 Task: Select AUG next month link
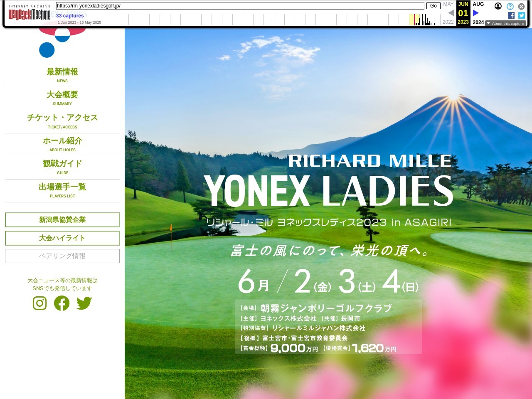[478, 4]
